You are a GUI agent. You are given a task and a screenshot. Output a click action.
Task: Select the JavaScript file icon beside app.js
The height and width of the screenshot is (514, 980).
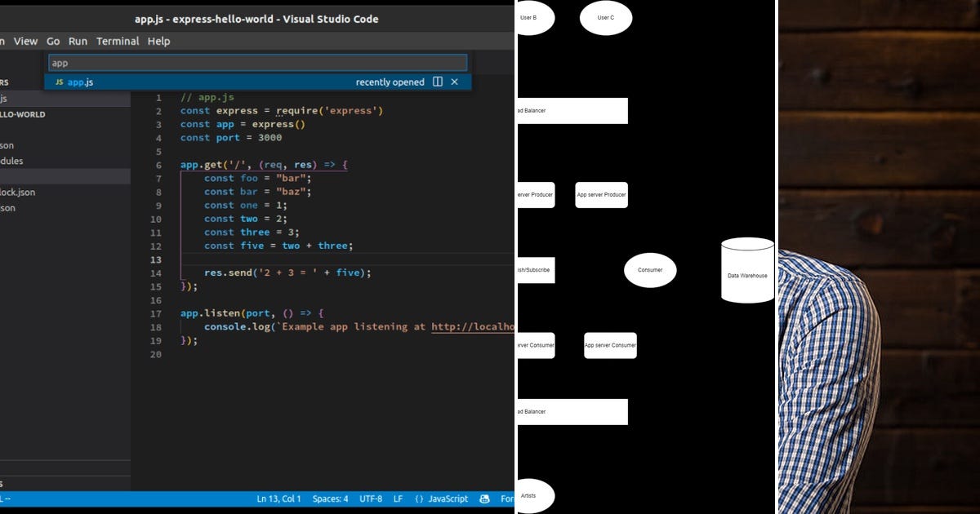58,82
